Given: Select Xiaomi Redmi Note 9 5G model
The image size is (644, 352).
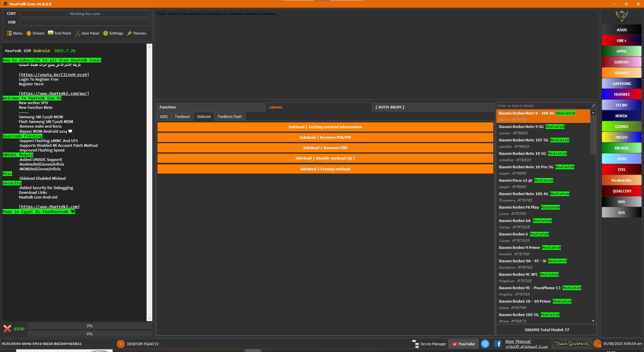Looking at the screenshot, I should point(543,130).
